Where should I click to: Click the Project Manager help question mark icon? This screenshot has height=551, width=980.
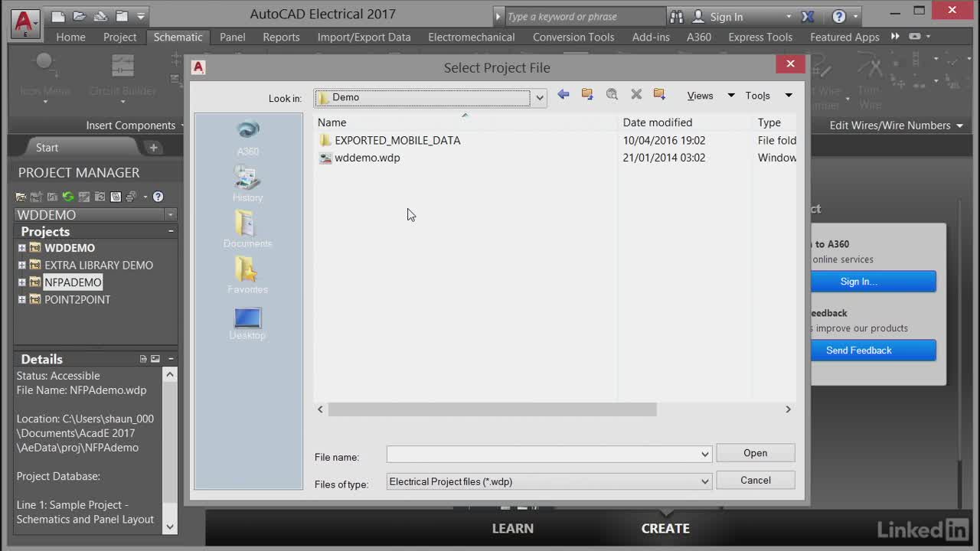click(x=158, y=197)
